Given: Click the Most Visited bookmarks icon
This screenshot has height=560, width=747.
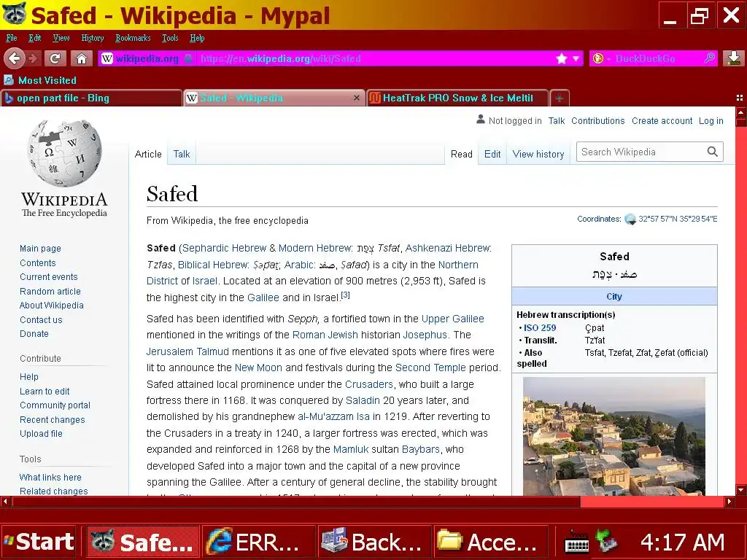Looking at the screenshot, I should click(9, 80).
